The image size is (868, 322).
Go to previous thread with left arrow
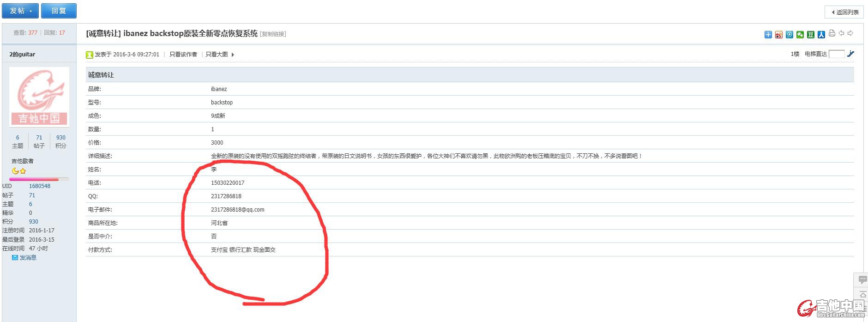841,33
